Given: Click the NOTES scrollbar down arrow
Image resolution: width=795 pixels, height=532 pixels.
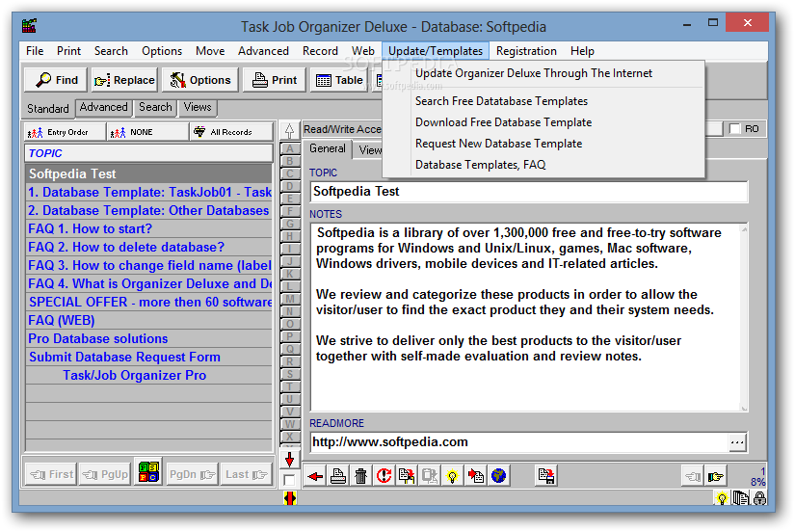Looking at the screenshot, I should click(x=744, y=408).
